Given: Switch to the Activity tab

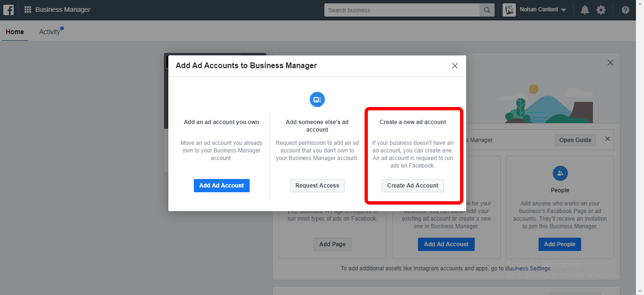Looking at the screenshot, I should click(x=50, y=32).
